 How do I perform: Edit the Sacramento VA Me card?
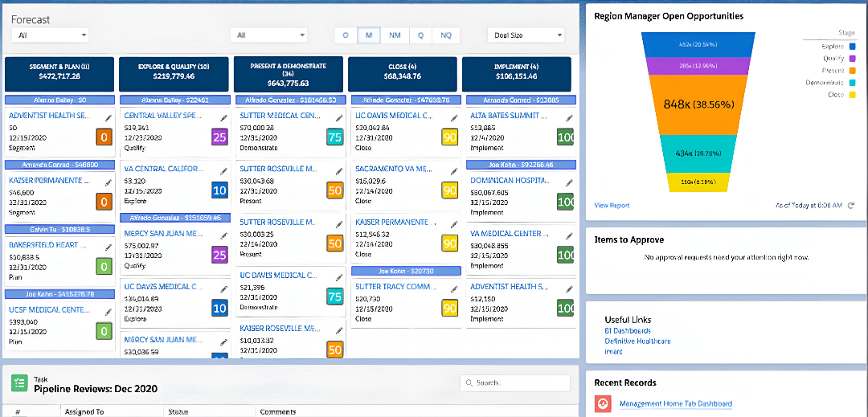coord(453,170)
